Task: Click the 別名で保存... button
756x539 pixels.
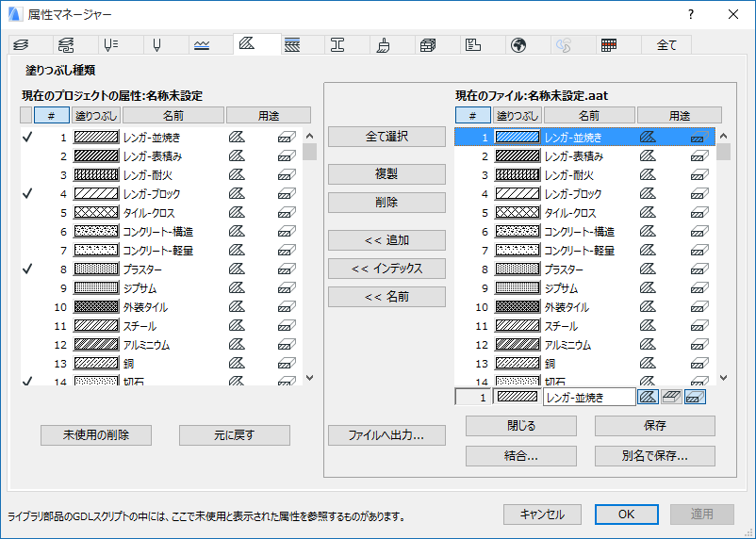Action: click(x=655, y=455)
